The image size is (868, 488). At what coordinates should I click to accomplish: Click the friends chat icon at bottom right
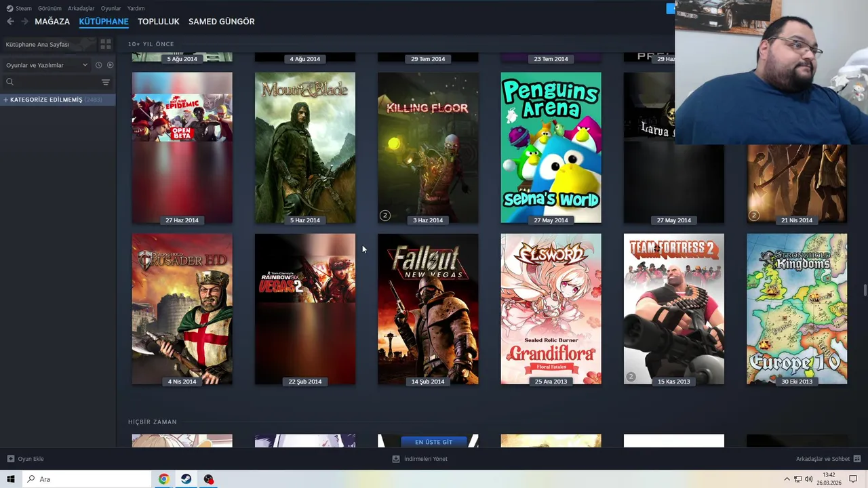[857, 459]
